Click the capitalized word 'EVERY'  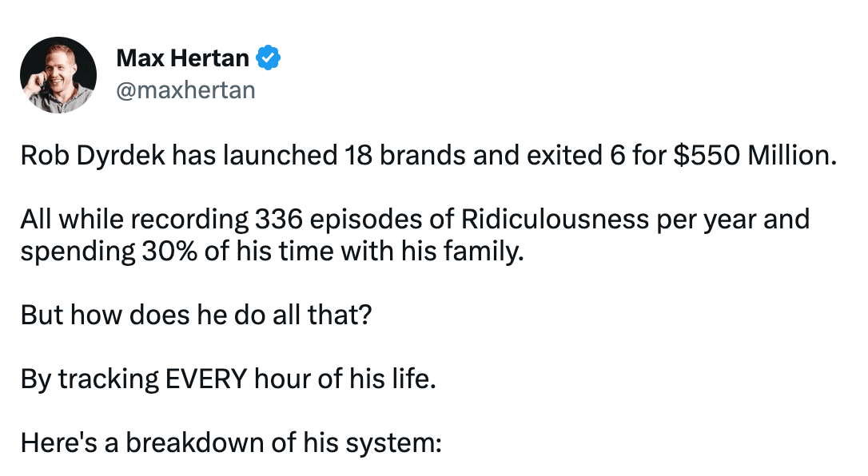click(206, 379)
